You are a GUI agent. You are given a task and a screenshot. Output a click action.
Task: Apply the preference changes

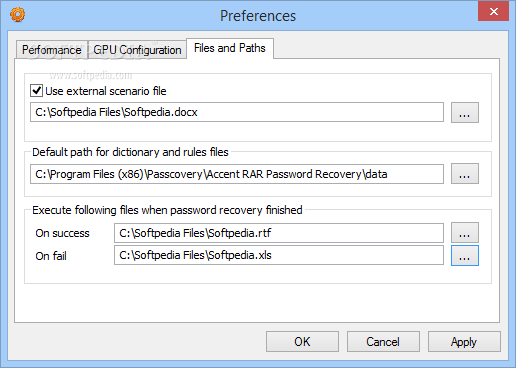464,342
